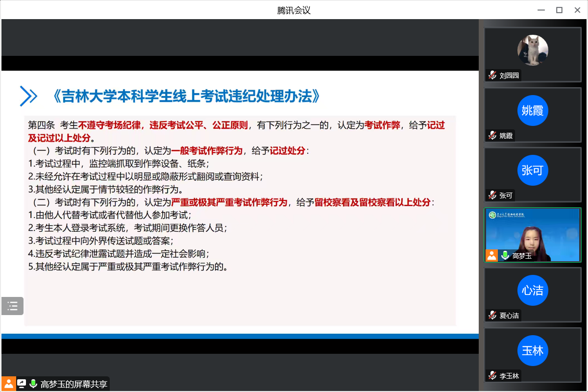
Task: Click the blue 心洁 avatar circle
Action: click(533, 291)
